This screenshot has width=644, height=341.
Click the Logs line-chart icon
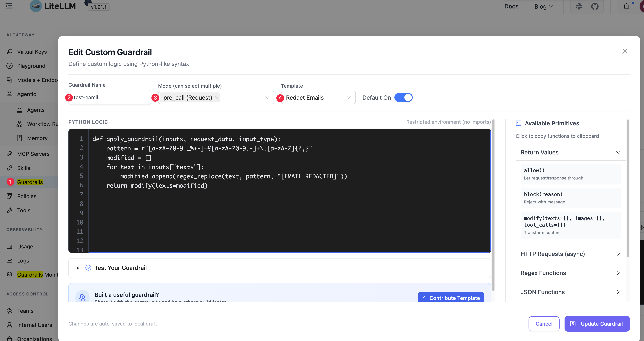(10, 260)
